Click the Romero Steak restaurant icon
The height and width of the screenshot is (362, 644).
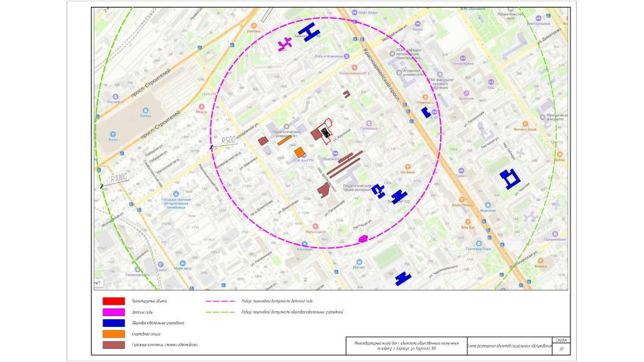click(525, 124)
